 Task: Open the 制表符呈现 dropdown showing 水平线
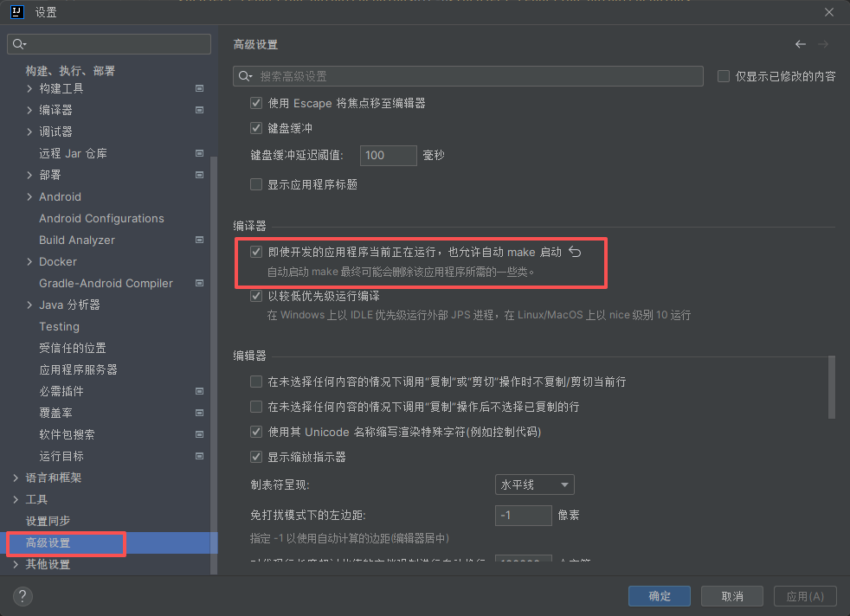(534, 484)
